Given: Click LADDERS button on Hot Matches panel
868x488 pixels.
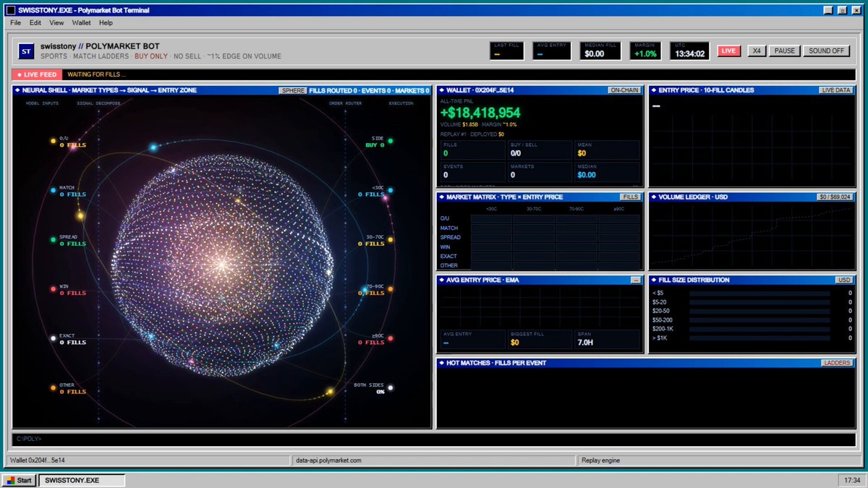Looking at the screenshot, I should 837,363.
